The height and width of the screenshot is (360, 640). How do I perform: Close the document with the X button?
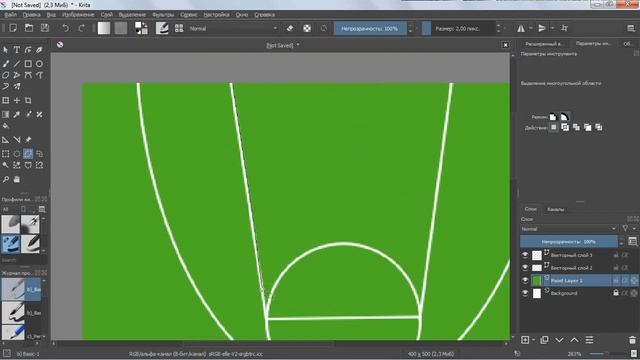[506, 45]
